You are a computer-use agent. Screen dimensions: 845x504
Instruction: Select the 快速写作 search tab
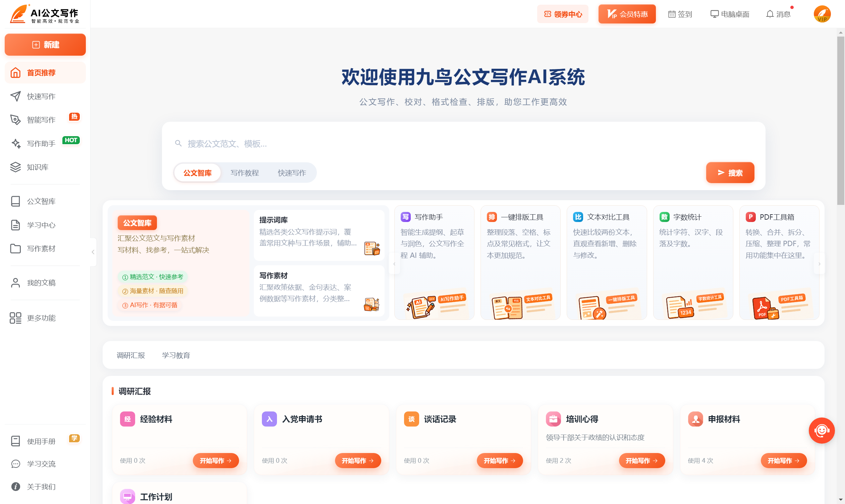click(x=292, y=173)
